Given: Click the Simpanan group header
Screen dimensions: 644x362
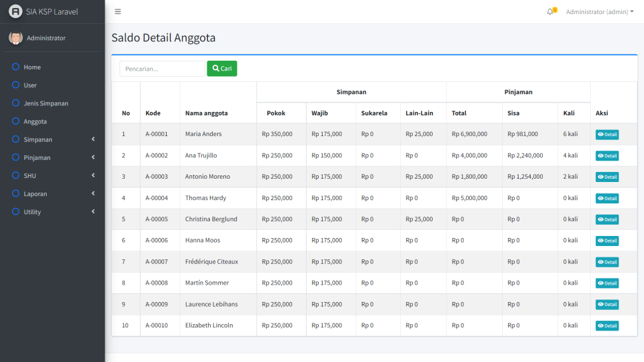Looking at the screenshot, I should [x=351, y=92].
